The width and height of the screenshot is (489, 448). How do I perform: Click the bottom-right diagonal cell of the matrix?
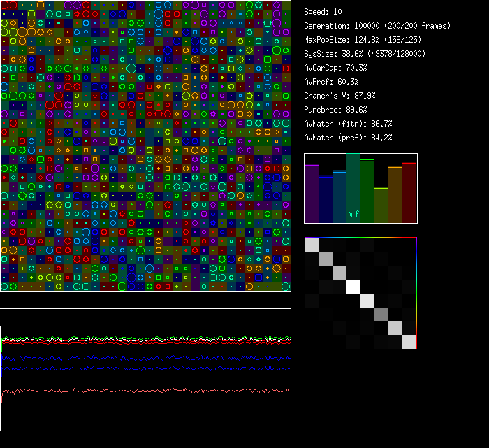click(x=409, y=342)
